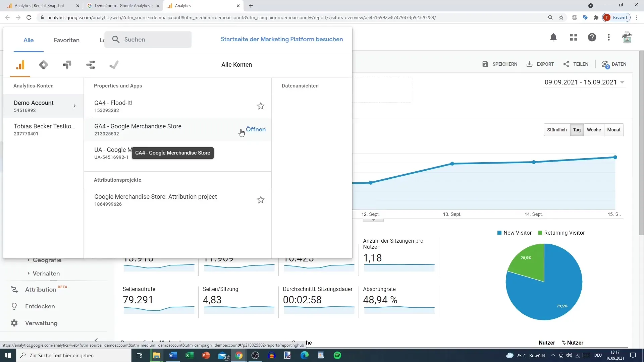644x362 pixels.
Task: Click the Speichern save button
Action: [500, 64]
